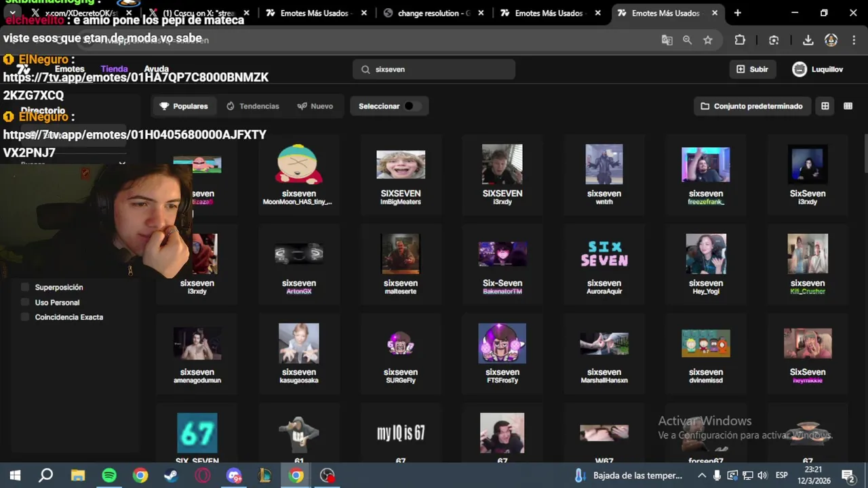Open sixseven emote by dvinemissd
This screenshot has width=868, height=488.
click(x=706, y=354)
